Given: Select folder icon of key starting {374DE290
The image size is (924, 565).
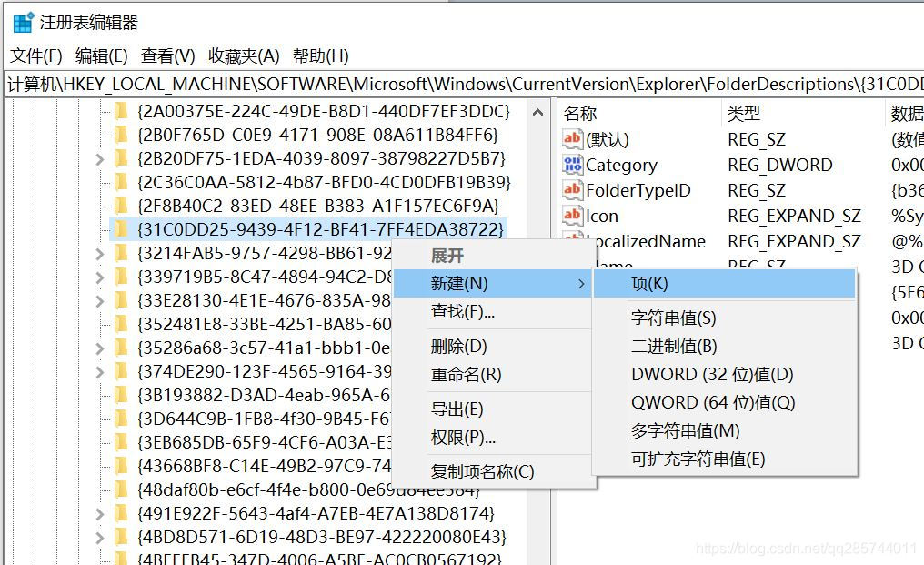Looking at the screenshot, I should [121, 371].
